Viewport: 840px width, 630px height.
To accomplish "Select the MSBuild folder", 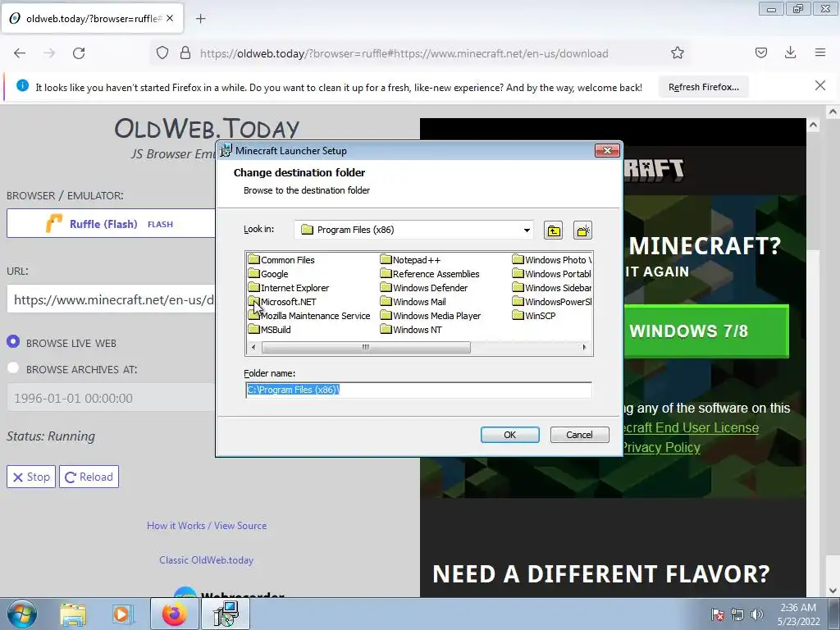I will pos(269,330).
